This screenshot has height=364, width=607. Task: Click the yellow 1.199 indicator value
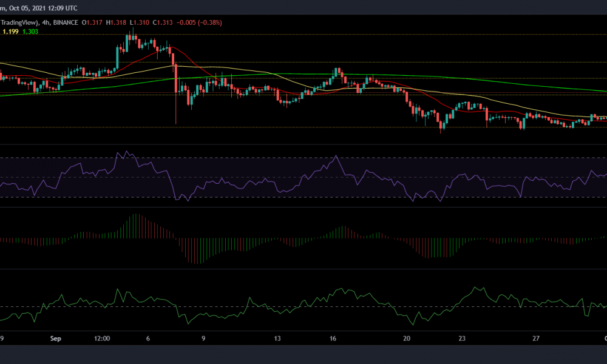10,32
